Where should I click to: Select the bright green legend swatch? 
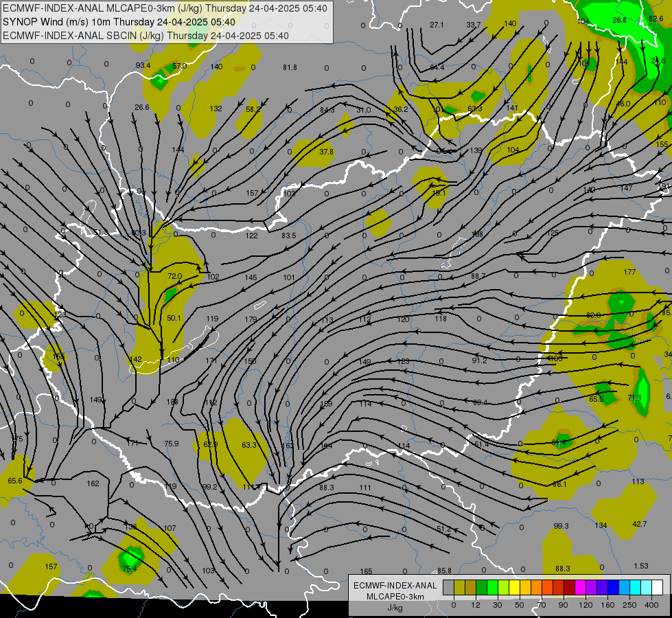(x=492, y=588)
